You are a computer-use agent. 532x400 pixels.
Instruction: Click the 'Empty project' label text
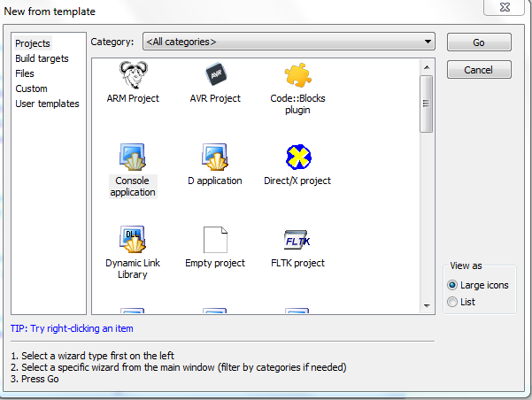215,263
